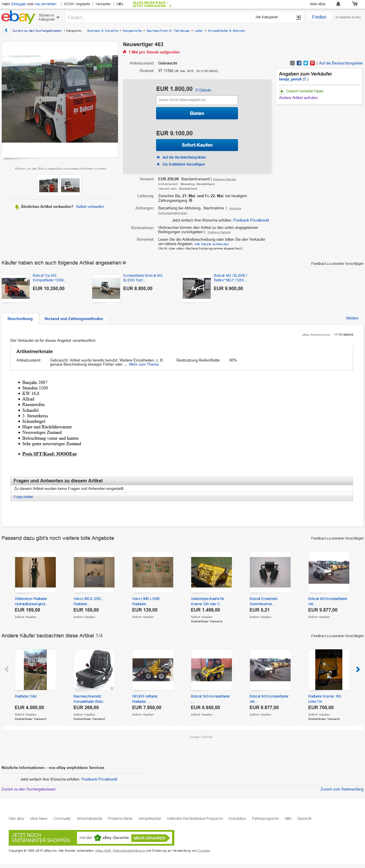Share listing on Pinterest
This screenshot has width=365, height=868.
click(312, 63)
